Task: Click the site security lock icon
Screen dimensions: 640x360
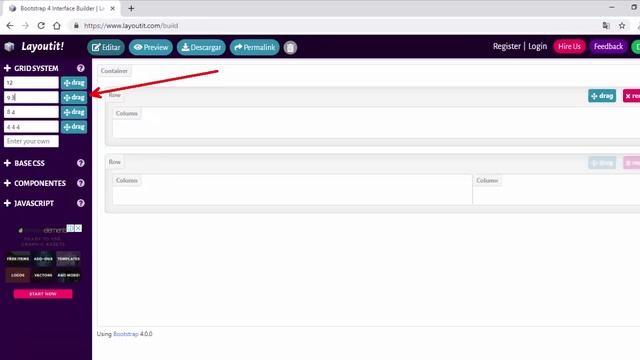Action: pos(76,26)
